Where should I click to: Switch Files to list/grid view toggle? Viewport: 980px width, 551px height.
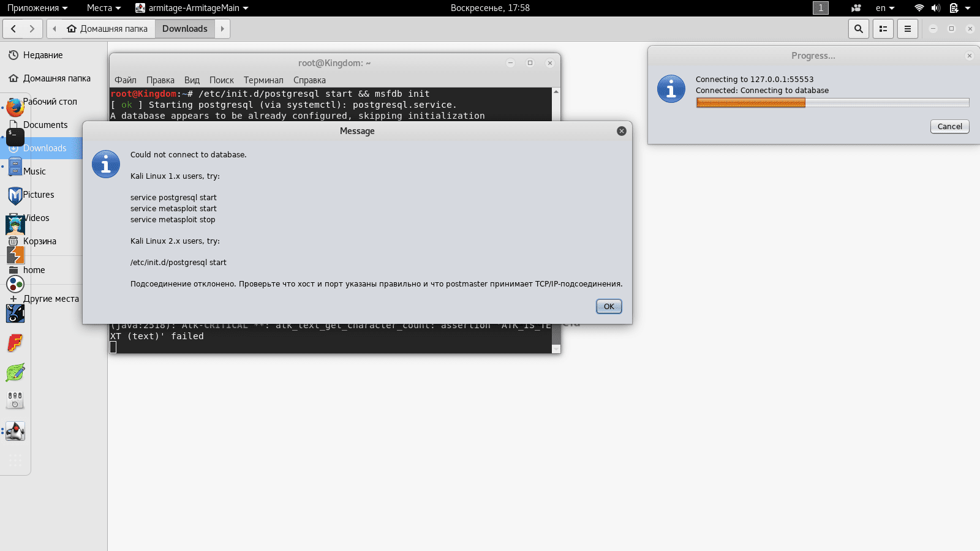(883, 29)
